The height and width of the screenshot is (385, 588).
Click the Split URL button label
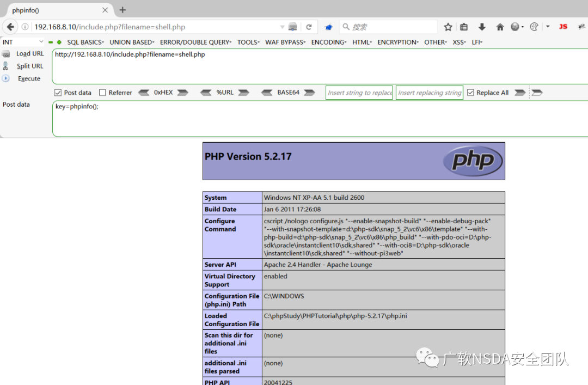pos(30,66)
